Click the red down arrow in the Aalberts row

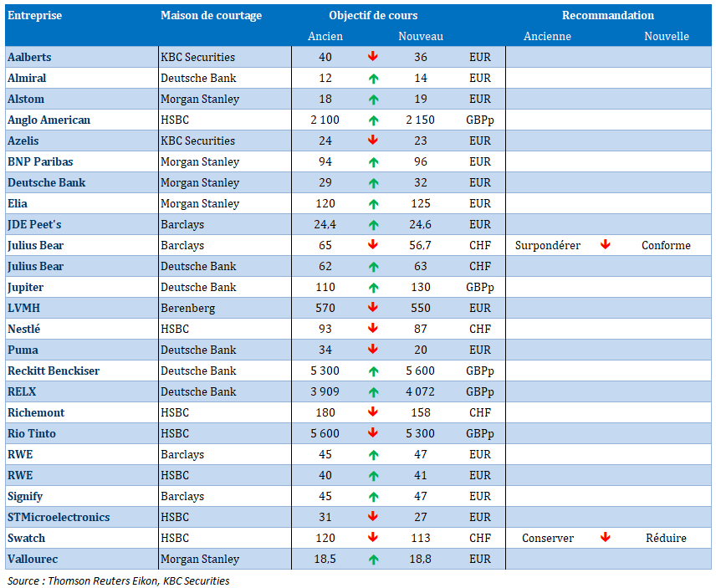(373, 57)
